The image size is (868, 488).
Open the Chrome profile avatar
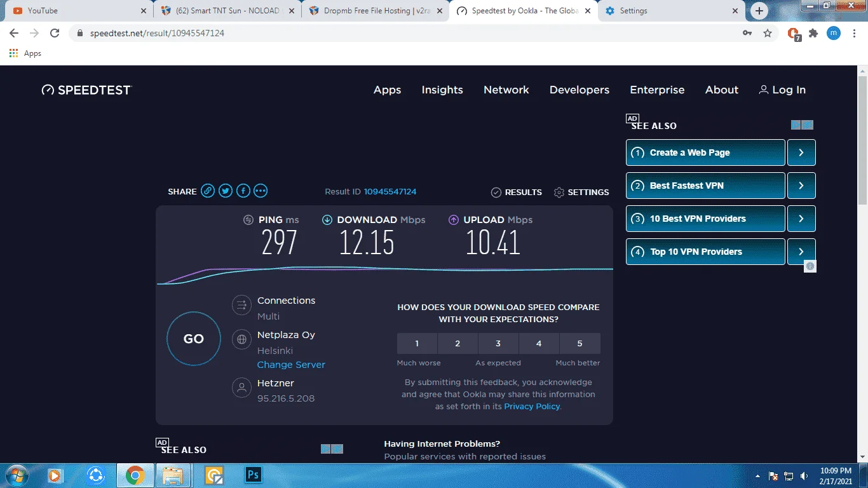[x=833, y=33]
